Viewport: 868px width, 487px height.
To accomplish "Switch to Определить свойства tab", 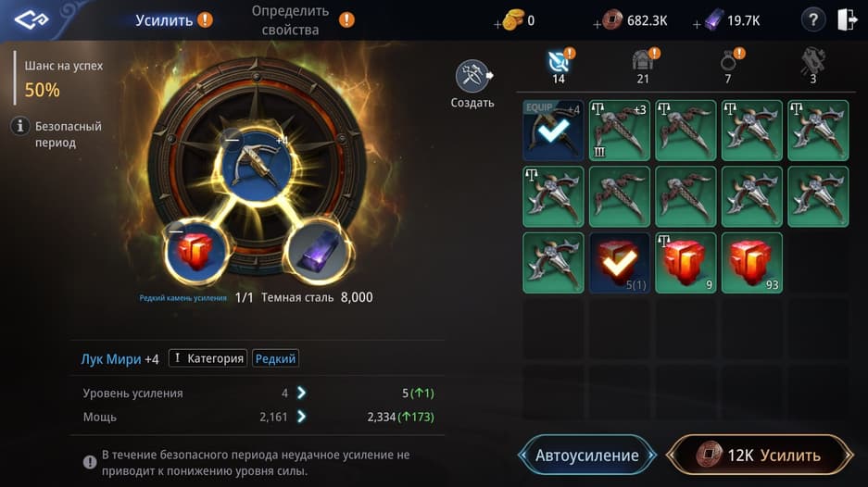I will [x=291, y=20].
